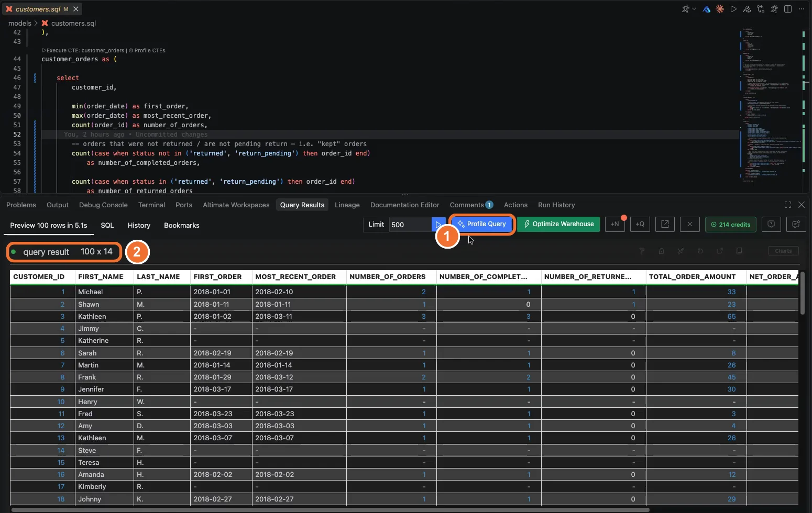Click the dbt run model runner icon
812x513 pixels.
point(685,9)
